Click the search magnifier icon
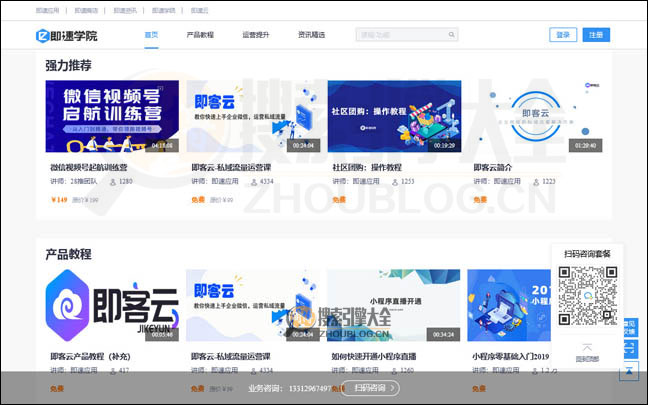This screenshot has height=405, width=648. [x=452, y=35]
